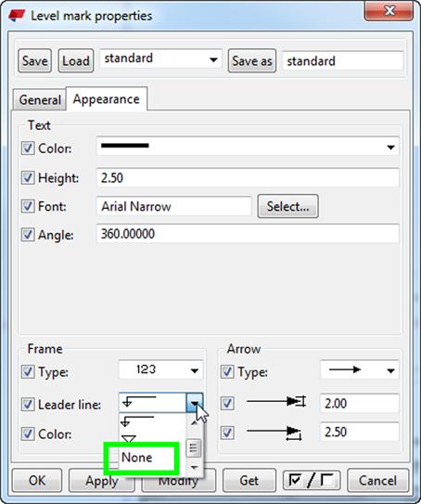Open the standard settings file dropdown
The width and height of the screenshot is (421, 504).
click(160, 58)
